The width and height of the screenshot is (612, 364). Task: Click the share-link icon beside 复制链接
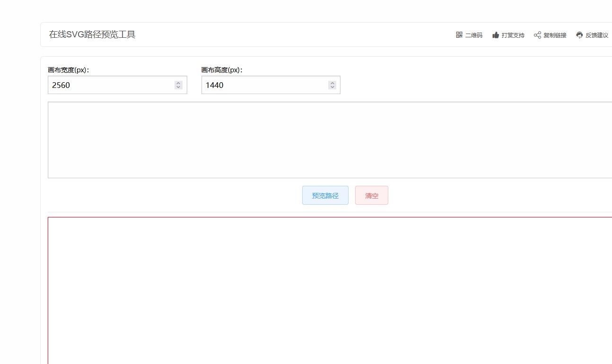click(x=537, y=35)
